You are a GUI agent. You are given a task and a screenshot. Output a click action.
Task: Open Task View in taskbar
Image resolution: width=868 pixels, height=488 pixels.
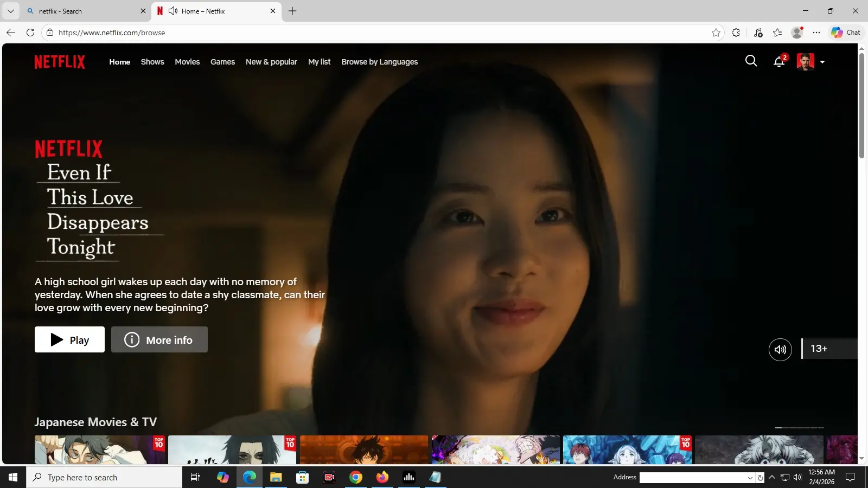195,477
